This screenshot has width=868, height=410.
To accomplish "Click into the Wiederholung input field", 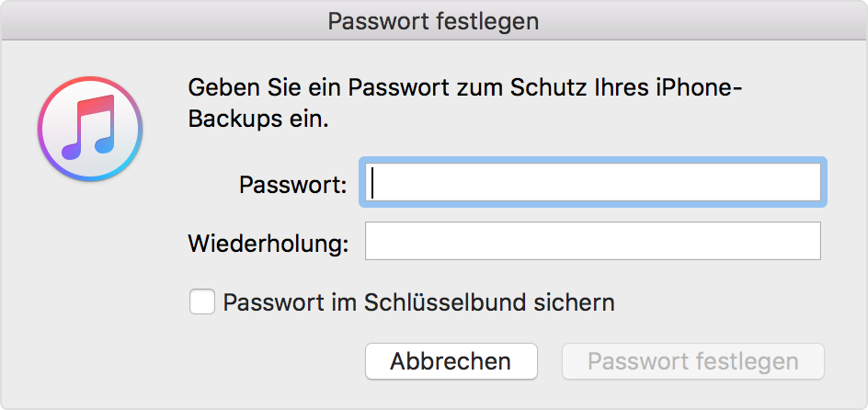I will pyautogui.click(x=593, y=242).
